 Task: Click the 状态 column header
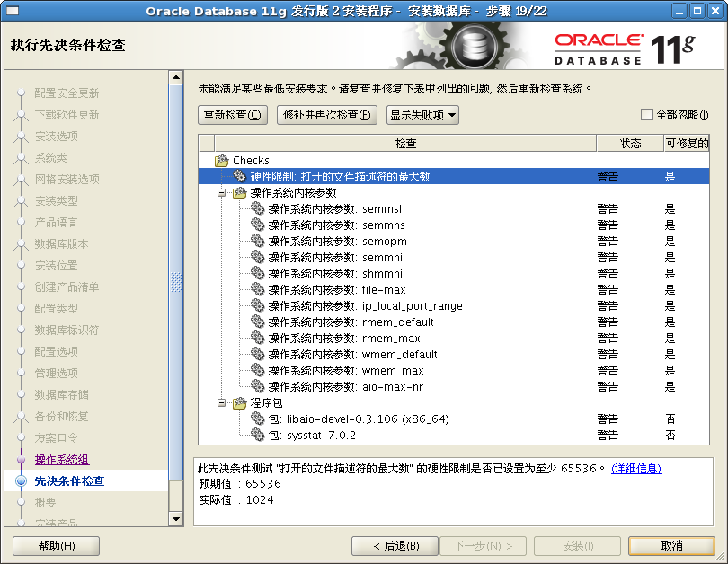[629, 142]
